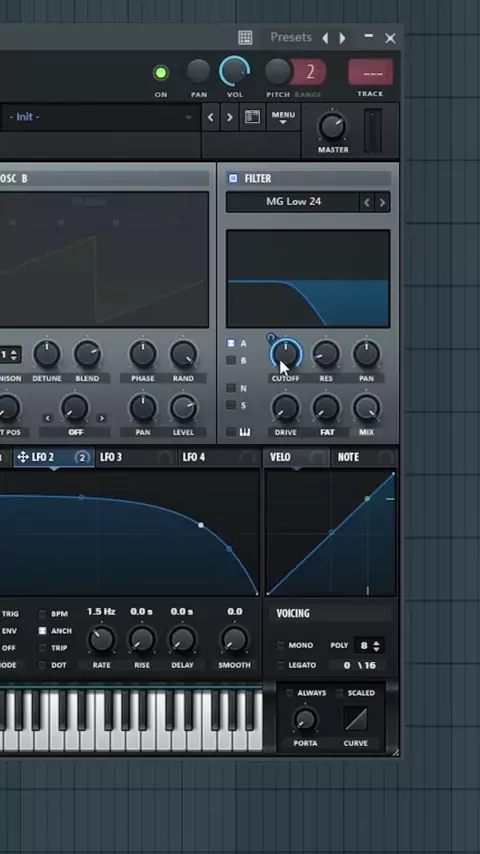480x854 pixels.
Task: Select previous filter type arrow
Action: [x=367, y=203]
